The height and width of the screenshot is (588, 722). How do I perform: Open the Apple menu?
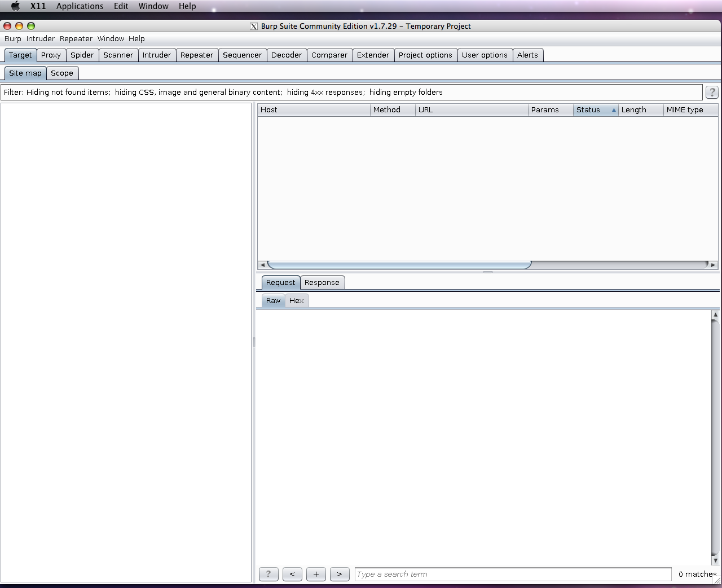coord(15,6)
